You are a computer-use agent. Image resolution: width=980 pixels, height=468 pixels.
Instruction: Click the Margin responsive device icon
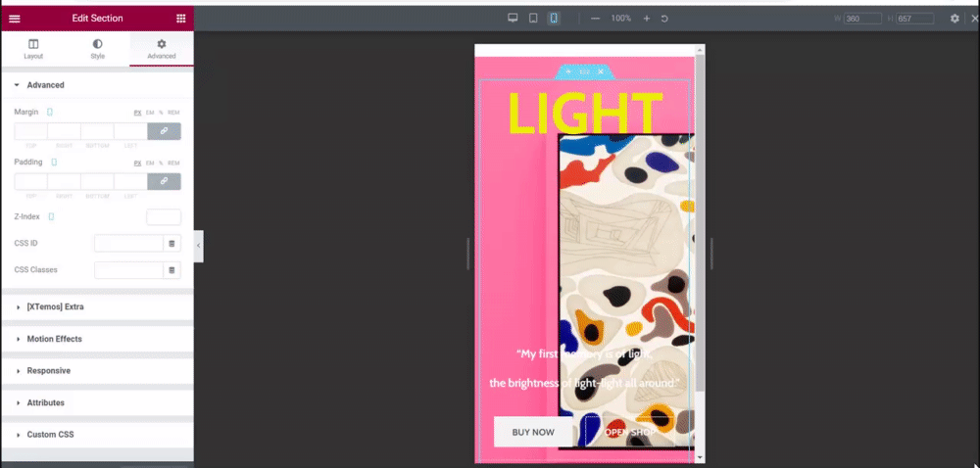coord(49,113)
